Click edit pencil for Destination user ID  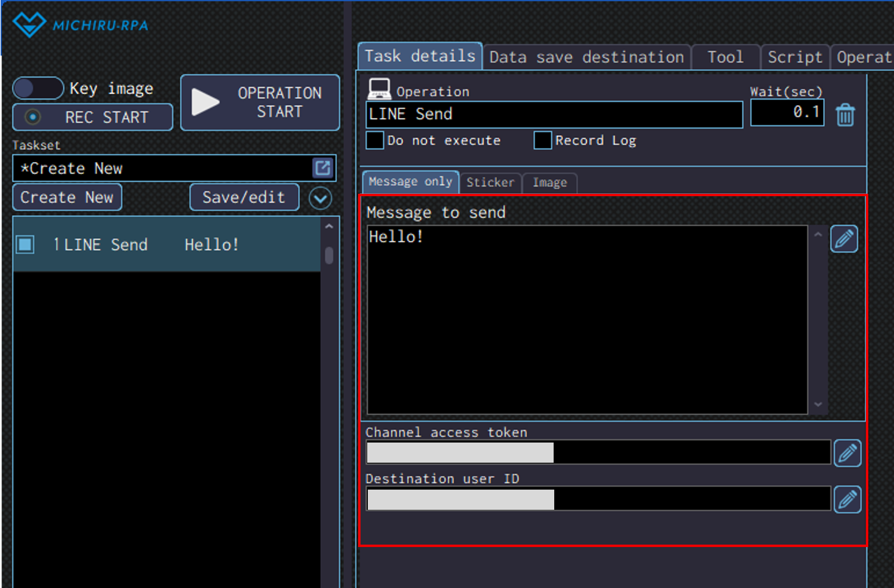tap(847, 500)
